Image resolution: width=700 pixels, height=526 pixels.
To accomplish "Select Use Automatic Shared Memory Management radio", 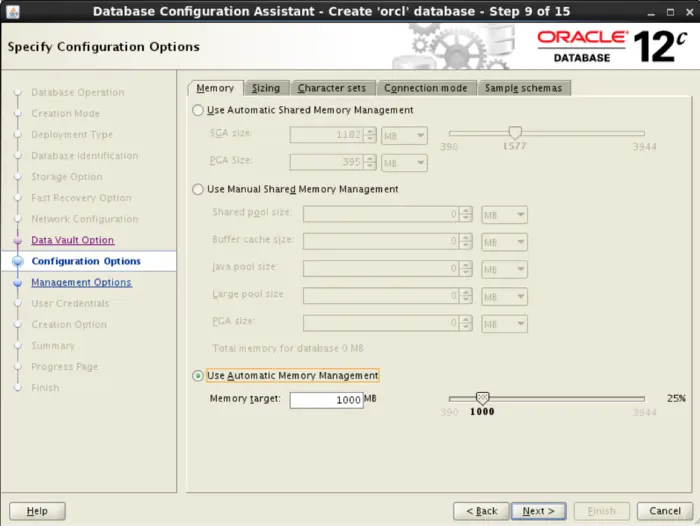I will [198, 110].
